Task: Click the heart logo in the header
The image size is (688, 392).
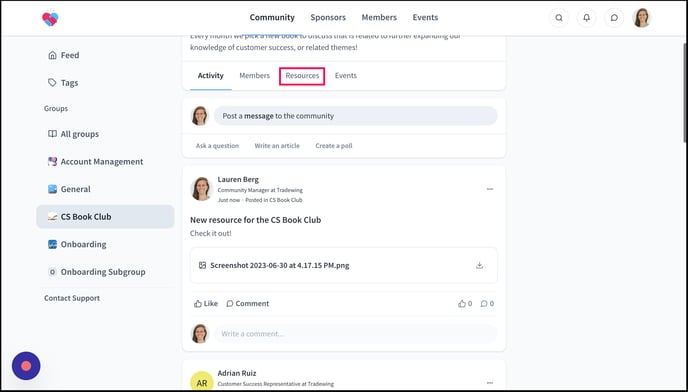Action: tap(50, 18)
